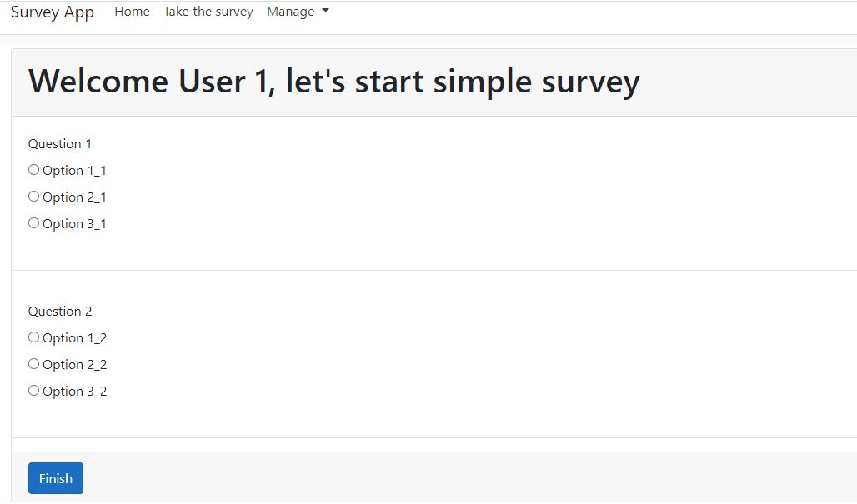Click the Welcome User 1 heading
Screen dimensions: 857x504
tap(333, 82)
